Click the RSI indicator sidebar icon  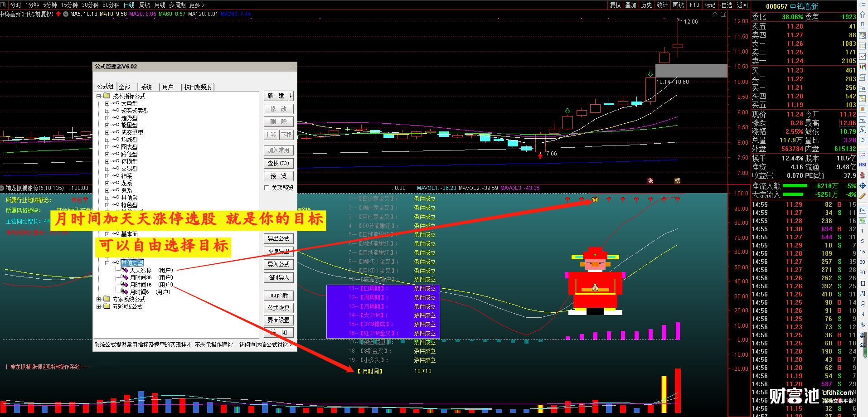862,165
